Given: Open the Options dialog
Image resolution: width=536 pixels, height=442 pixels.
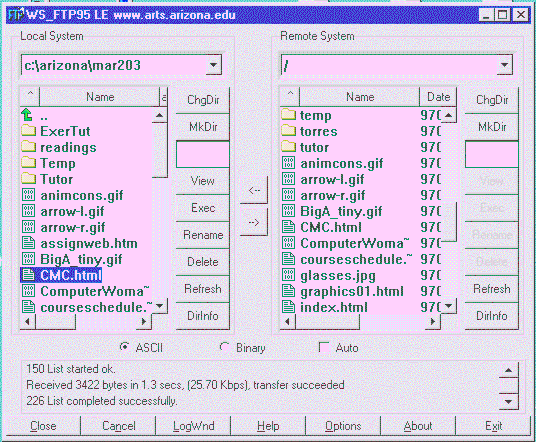Looking at the screenshot, I should [343, 426].
